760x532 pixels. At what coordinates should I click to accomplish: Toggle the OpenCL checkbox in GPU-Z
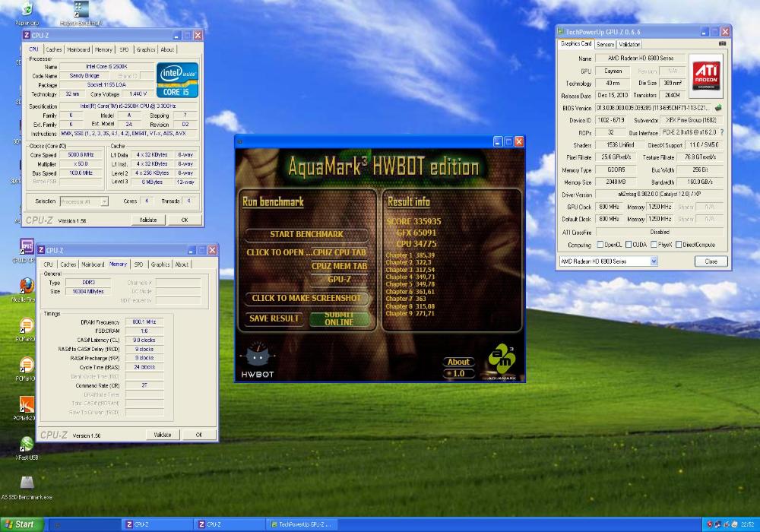(600, 244)
